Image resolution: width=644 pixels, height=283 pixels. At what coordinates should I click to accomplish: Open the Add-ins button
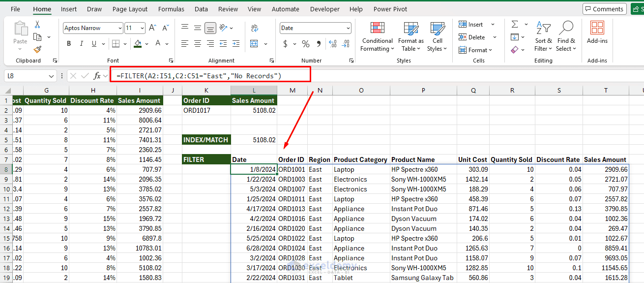click(597, 32)
